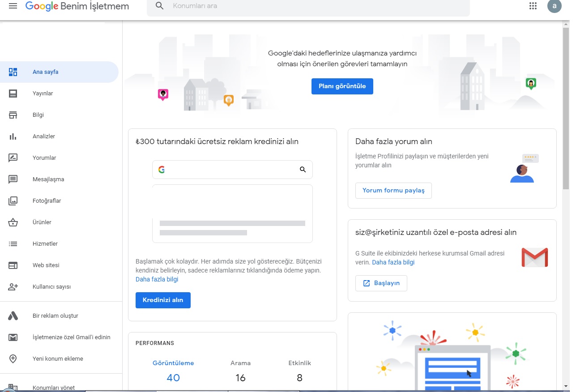576x392 pixels.
Task: Click the Kullanıcı sayısı add-person icon
Action: pos(13,287)
